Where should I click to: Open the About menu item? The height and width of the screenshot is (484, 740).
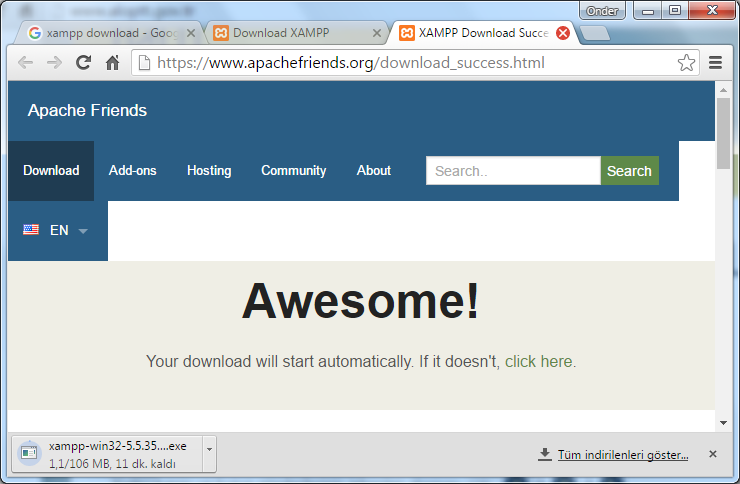pyautogui.click(x=374, y=171)
